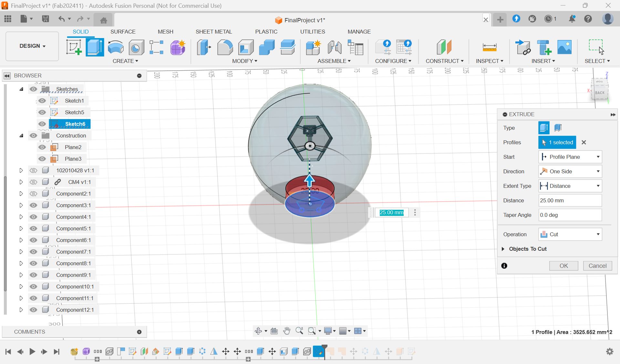
Task: Switch to the PLASTIC tab
Action: point(266,32)
